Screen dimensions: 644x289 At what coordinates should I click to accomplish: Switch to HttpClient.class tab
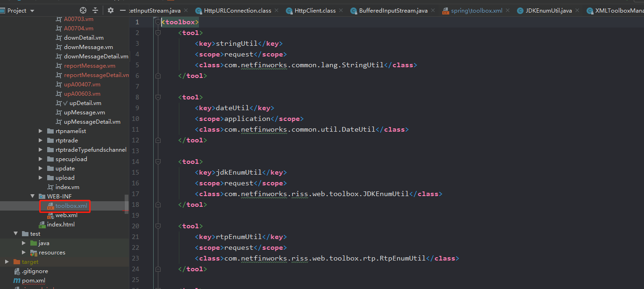[x=315, y=11]
